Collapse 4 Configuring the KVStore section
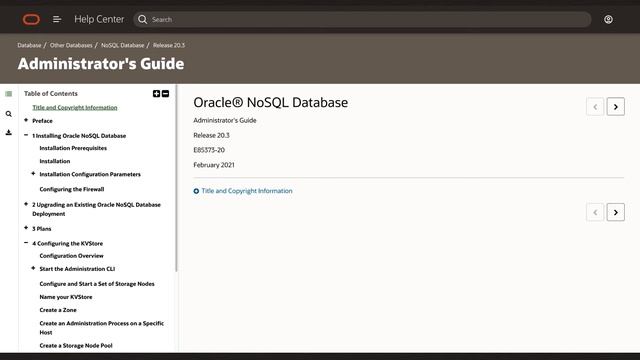640x360 pixels. (26, 243)
